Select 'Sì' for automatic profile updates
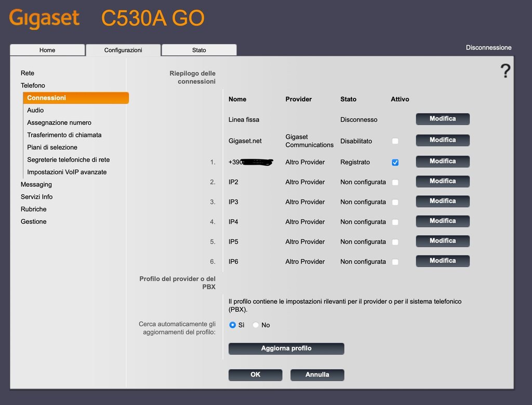532x405 pixels. tap(233, 325)
